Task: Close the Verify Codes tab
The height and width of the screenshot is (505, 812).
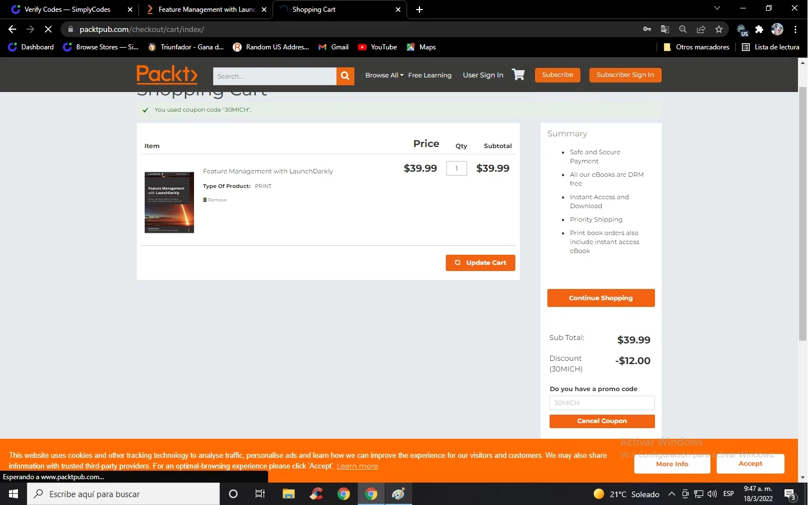Action: [x=130, y=10]
